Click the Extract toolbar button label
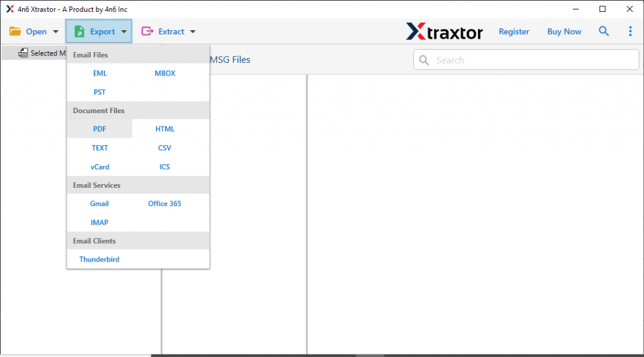The height and width of the screenshot is (357, 644). [171, 31]
